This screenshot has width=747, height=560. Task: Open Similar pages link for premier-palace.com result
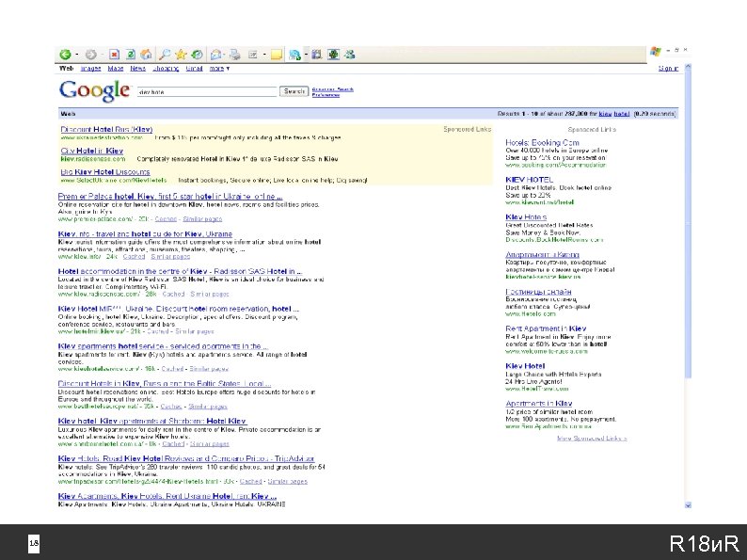(202, 219)
